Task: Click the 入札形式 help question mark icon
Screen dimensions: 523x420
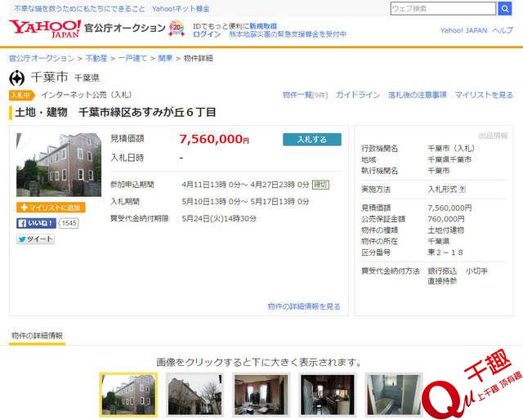Action: click(x=462, y=190)
